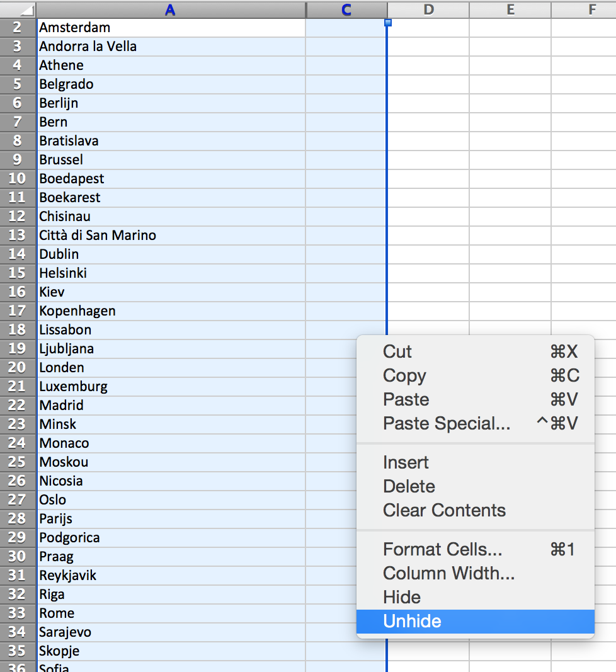
Task: Click Delete in the context menu
Action: point(409,486)
